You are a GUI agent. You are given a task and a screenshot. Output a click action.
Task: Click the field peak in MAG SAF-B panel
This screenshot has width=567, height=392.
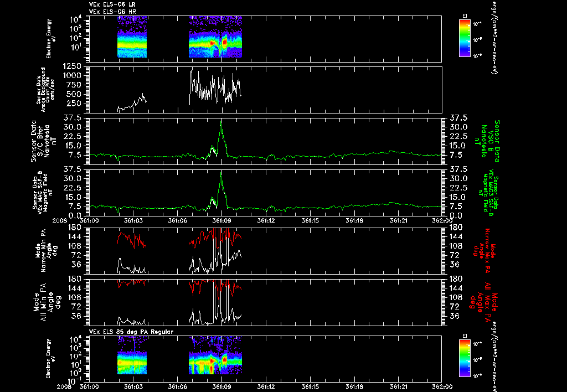221,173
